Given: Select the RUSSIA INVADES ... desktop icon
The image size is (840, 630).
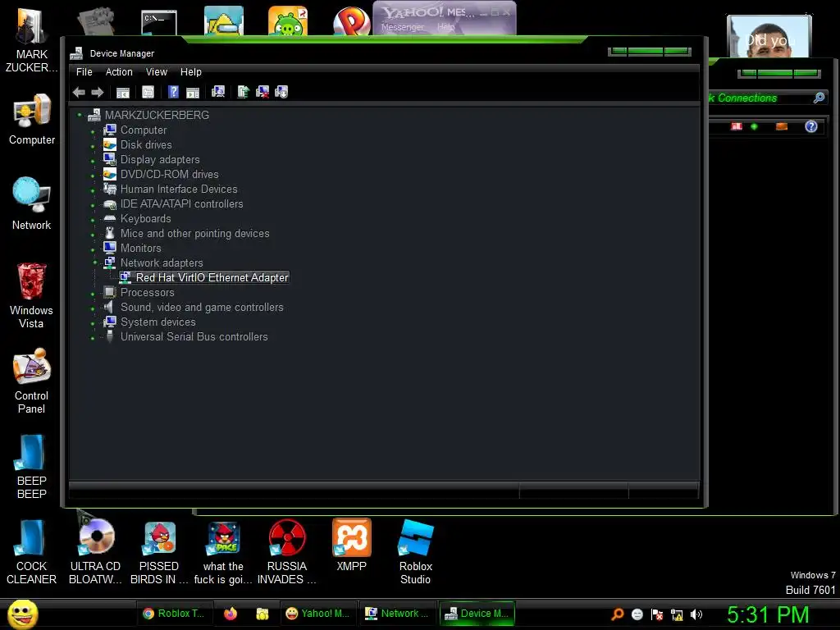Looking at the screenshot, I should point(286,552).
